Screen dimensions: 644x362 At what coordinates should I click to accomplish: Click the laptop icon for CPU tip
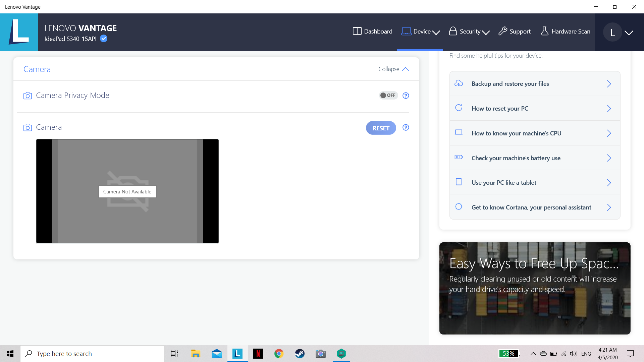[459, 133]
